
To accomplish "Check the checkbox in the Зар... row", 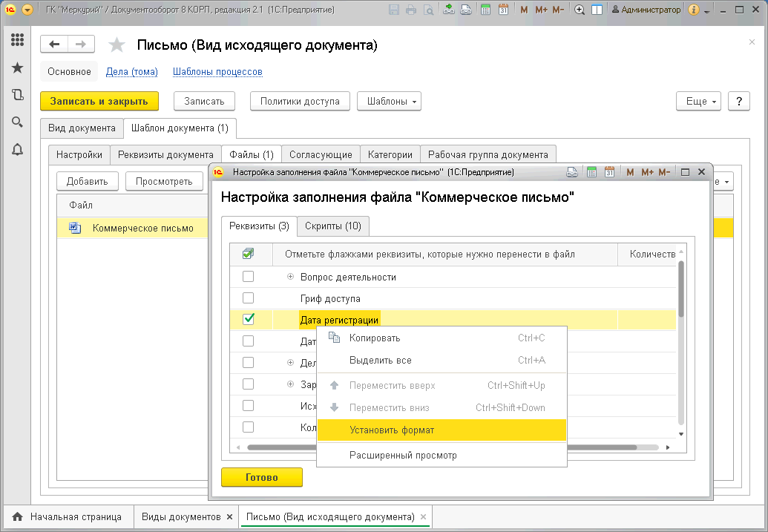I will (x=249, y=384).
